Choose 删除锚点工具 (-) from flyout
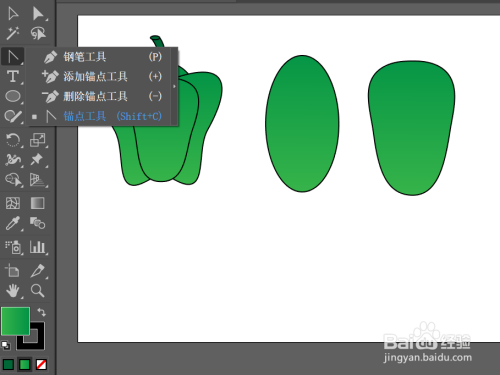Image resolution: width=500 pixels, height=375 pixels. (x=102, y=96)
